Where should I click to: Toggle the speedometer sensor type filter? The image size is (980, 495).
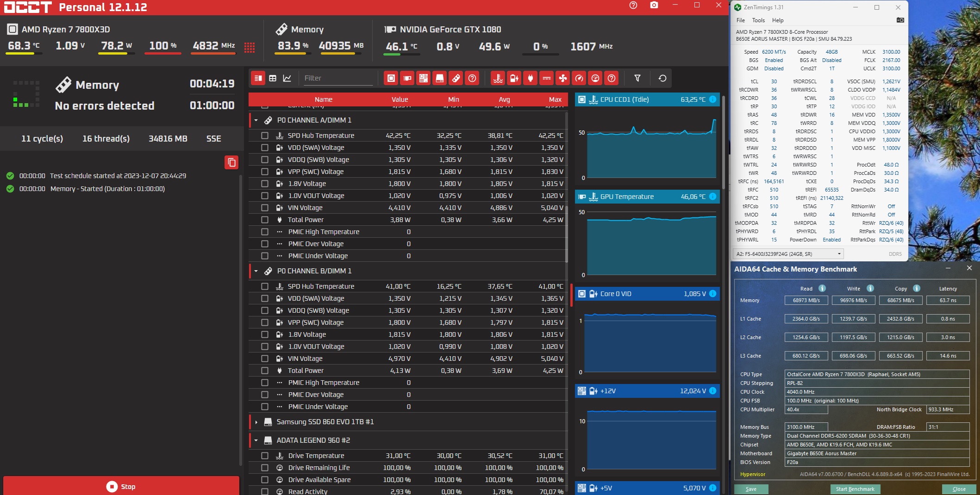[579, 78]
